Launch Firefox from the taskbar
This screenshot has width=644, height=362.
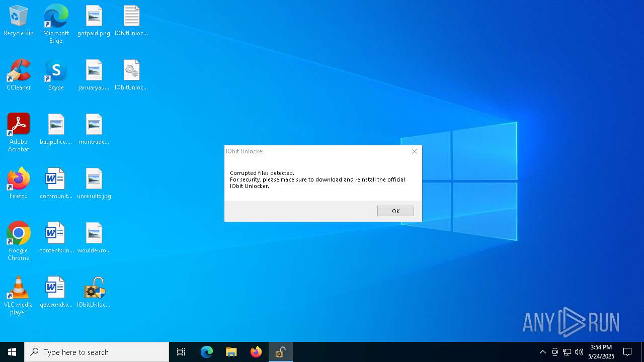click(x=256, y=352)
